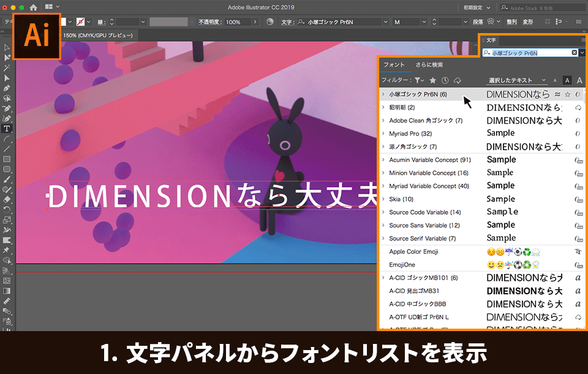
Task: Open the font filter funnel dropdown
Action: click(419, 80)
